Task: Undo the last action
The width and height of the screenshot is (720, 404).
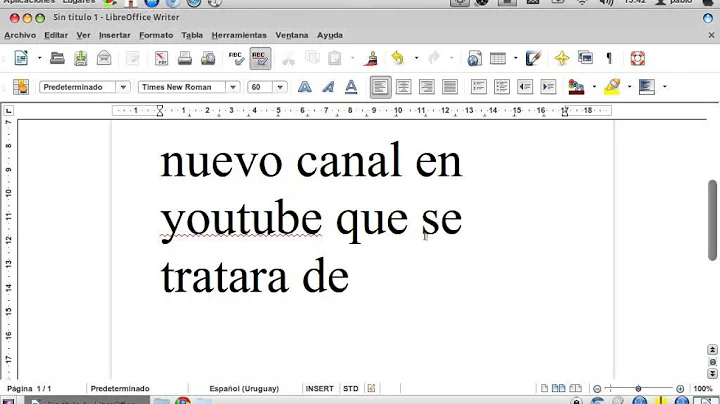Action: (x=398, y=58)
